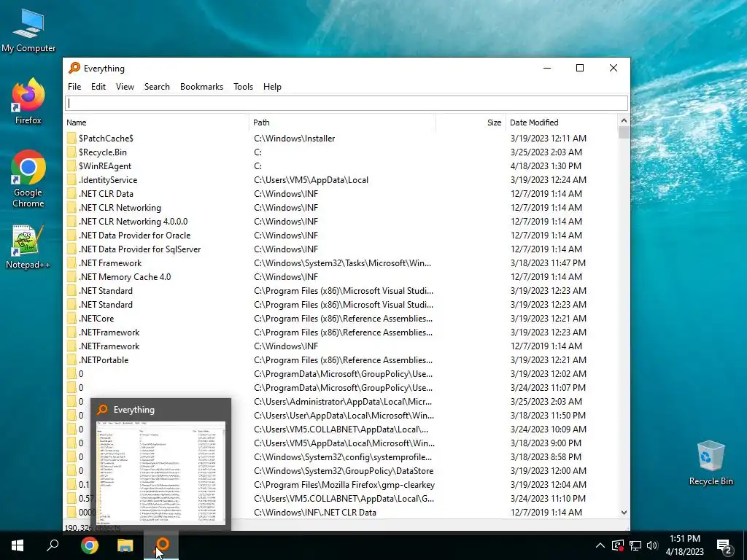Image resolution: width=747 pixels, height=560 pixels.
Task: Click the results vertical scrollbar thumb
Action: coord(624,133)
